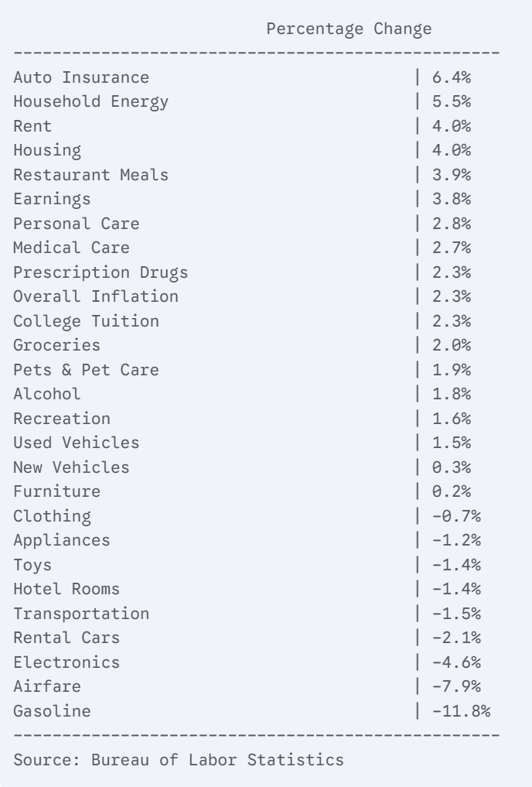Viewport: 532px width, 787px height.
Task: Click the Hotel Rooms label
Action: pos(66,589)
